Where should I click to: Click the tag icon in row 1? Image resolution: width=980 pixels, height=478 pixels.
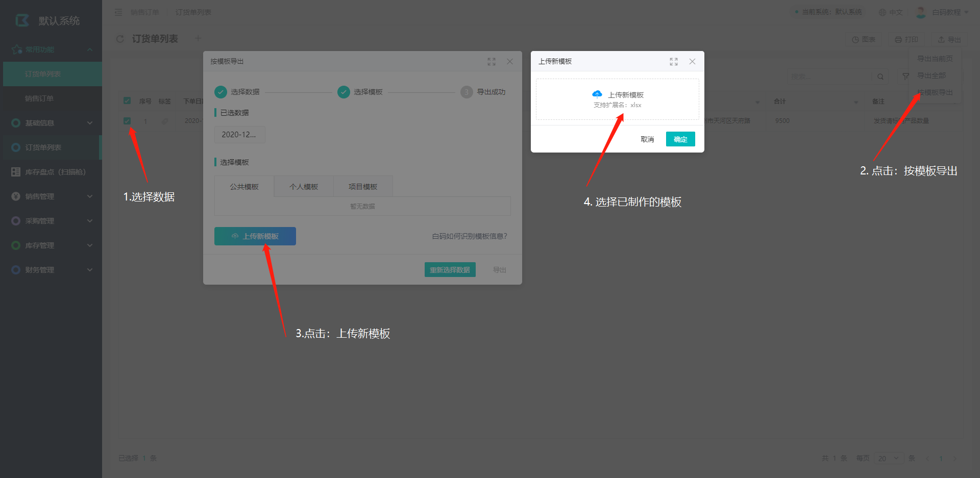click(165, 121)
